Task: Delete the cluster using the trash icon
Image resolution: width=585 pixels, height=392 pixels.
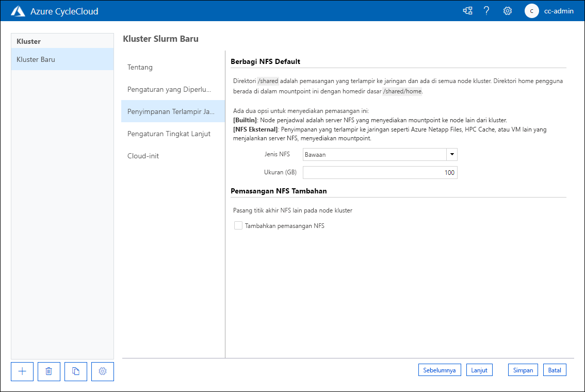Action: pyautogui.click(x=48, y=371)
